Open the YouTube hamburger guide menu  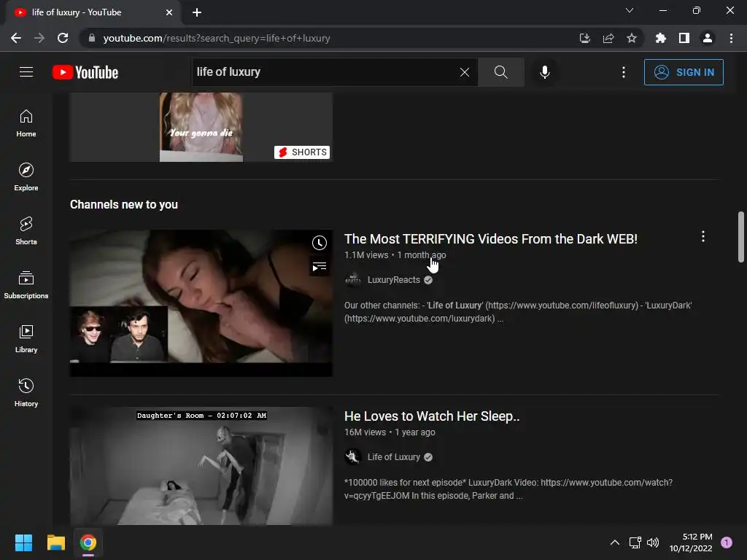pos(26,72)
